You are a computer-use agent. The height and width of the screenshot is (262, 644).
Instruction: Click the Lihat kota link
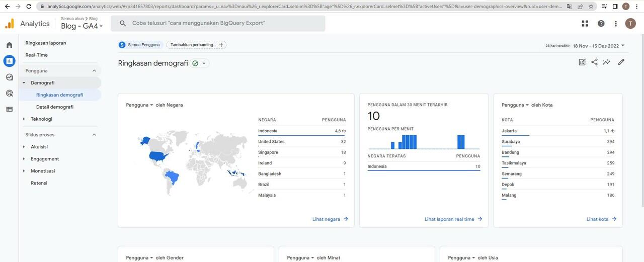601,219
